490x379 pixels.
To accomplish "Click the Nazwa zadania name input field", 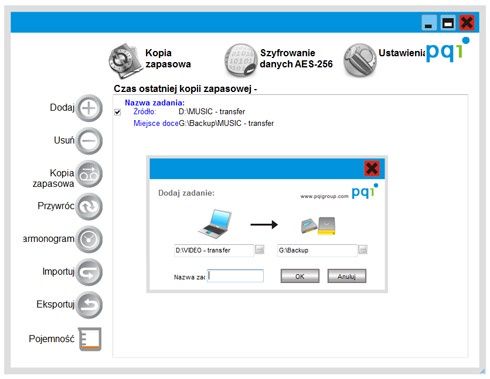I will 235,276.
